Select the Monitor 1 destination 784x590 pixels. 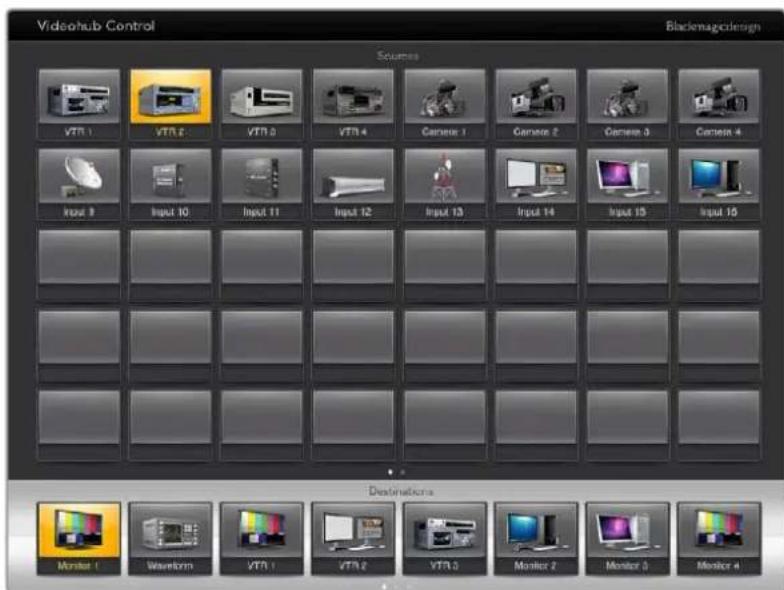point(79,538)
